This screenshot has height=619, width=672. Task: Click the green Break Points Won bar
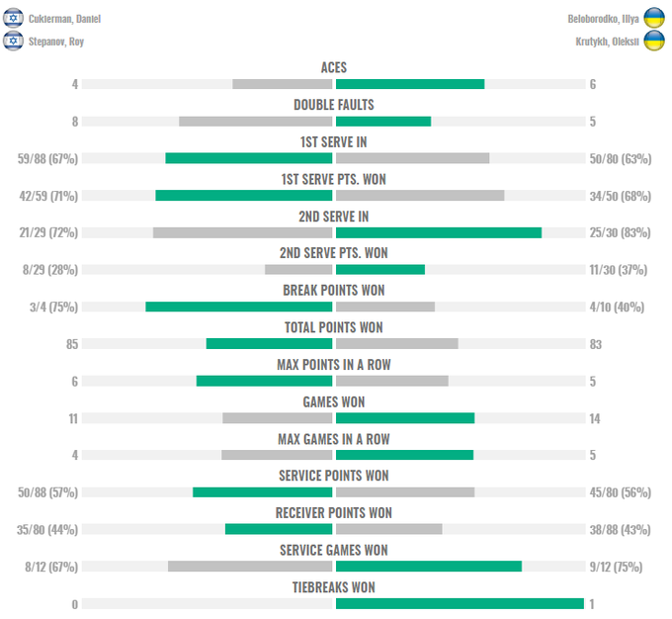coord(238,307)
